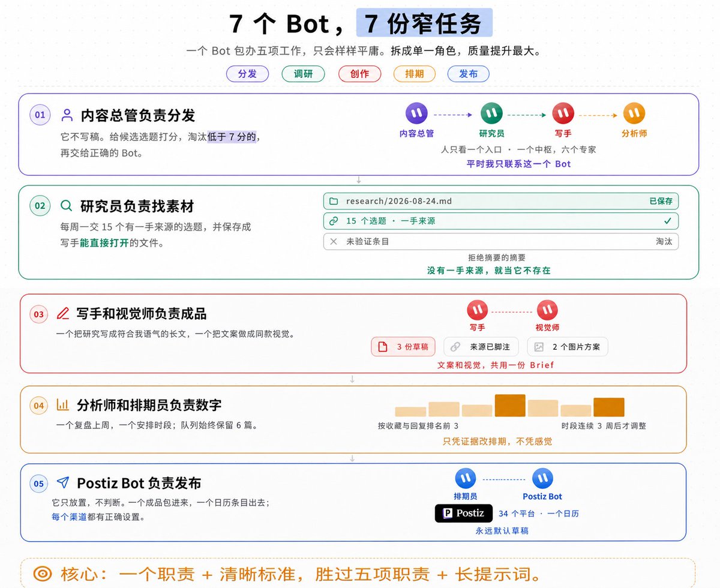Click the image icon in 2 个图片方案 chip
The height and width of the screenshot is (588, 720).
click(539, 347)
